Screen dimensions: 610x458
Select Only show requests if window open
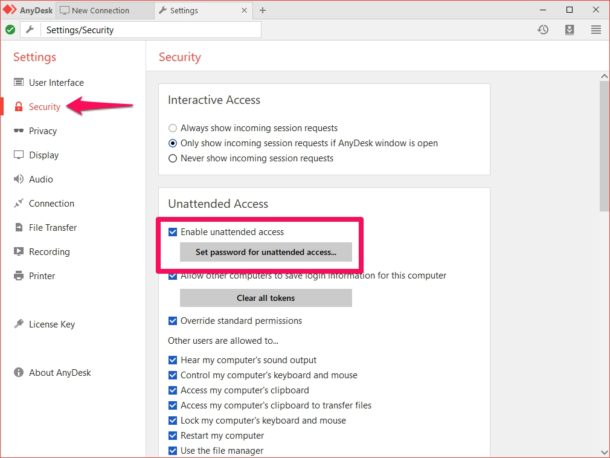coord(172,143)
